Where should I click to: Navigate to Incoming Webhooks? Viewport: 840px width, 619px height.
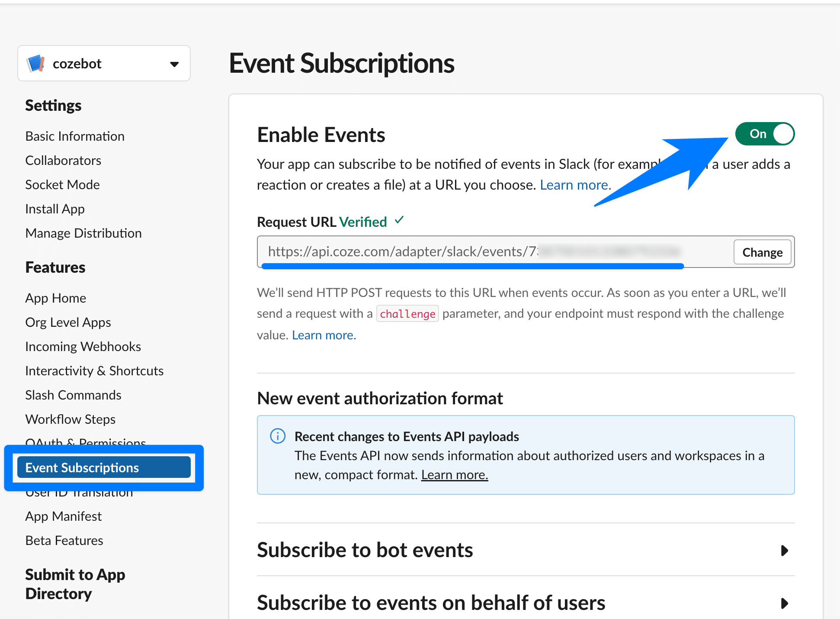[x=83, y=347]
